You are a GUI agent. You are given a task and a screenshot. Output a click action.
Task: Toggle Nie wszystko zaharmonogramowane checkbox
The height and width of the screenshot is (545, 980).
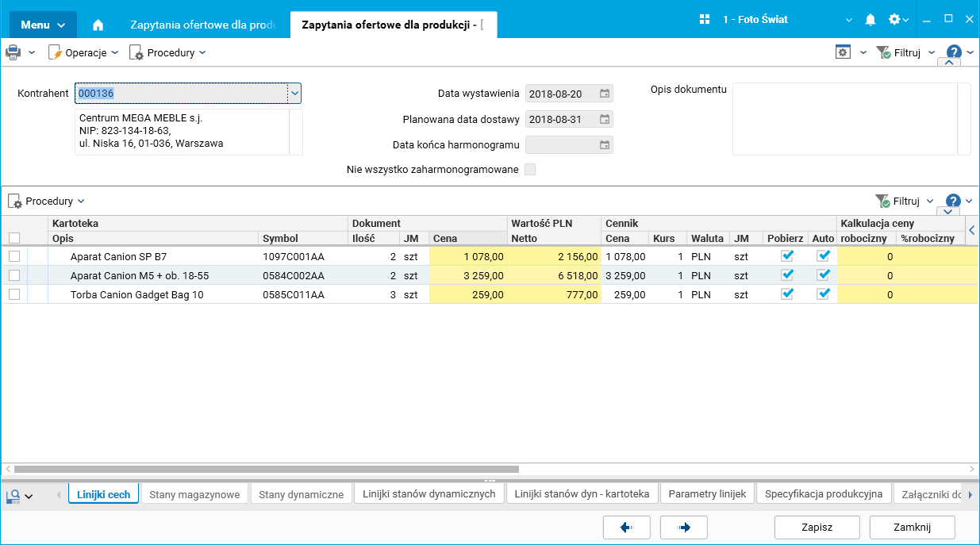(530, 169)
